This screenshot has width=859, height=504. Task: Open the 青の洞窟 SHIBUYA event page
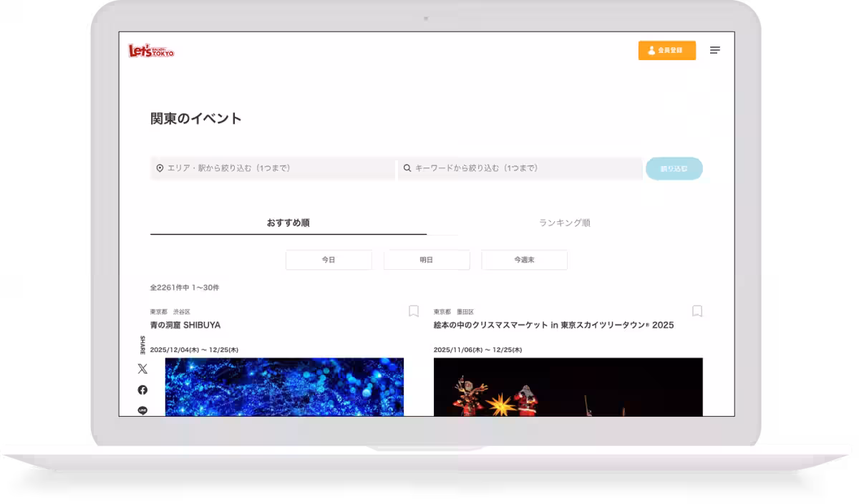point(184,324)
